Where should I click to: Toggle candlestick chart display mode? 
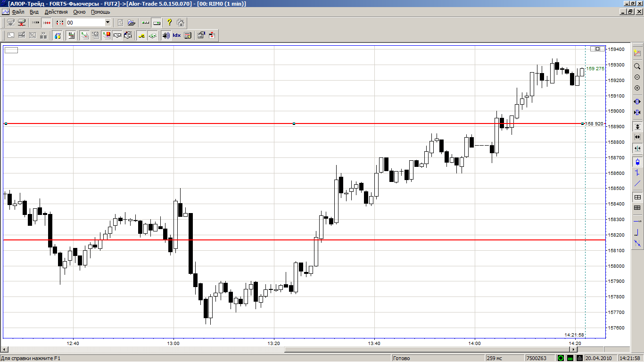637,162
